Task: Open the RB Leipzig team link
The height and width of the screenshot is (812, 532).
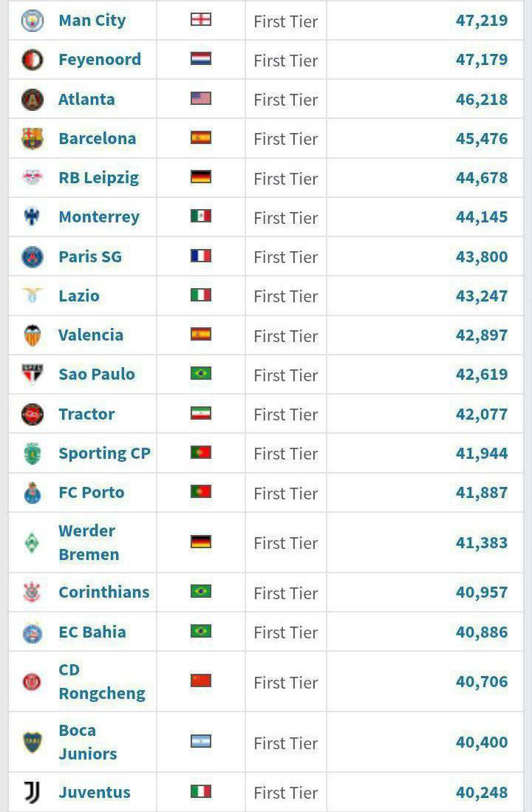Action: 98,178
